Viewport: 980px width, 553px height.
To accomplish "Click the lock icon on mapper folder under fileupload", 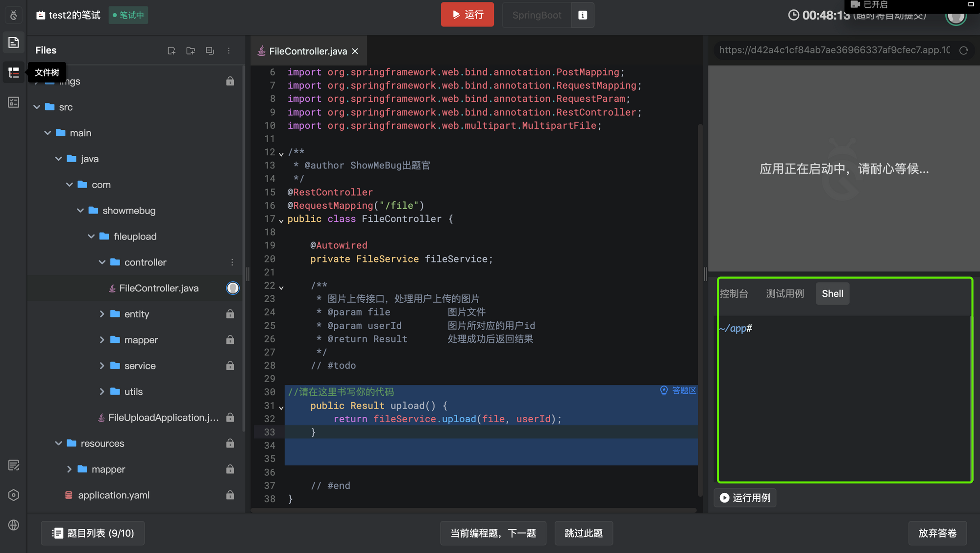I will (230, 340).
